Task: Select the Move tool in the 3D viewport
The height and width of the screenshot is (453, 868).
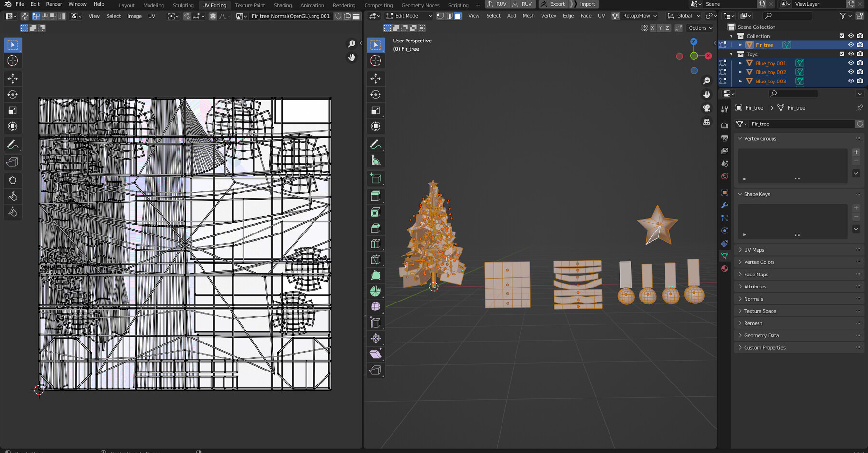Action: tap(376, 79)
